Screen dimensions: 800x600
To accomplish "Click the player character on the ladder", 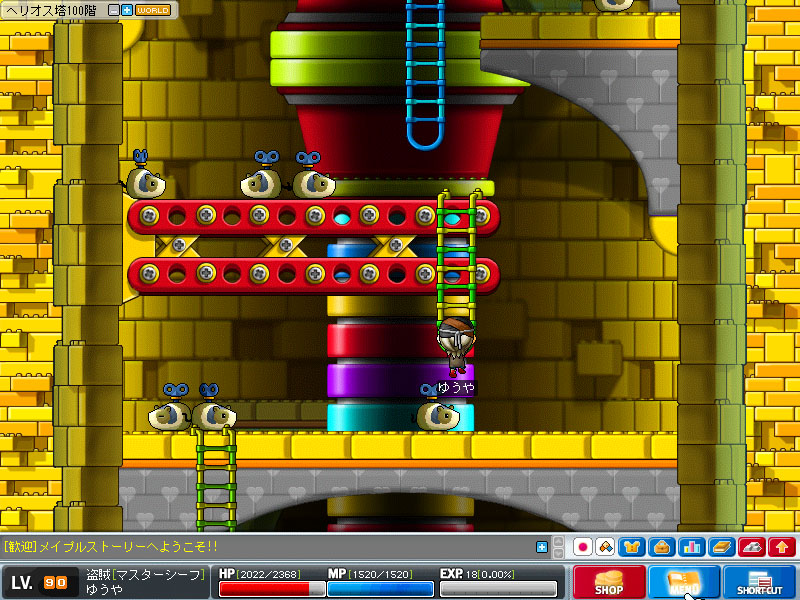I will click(x=456, y=347).
